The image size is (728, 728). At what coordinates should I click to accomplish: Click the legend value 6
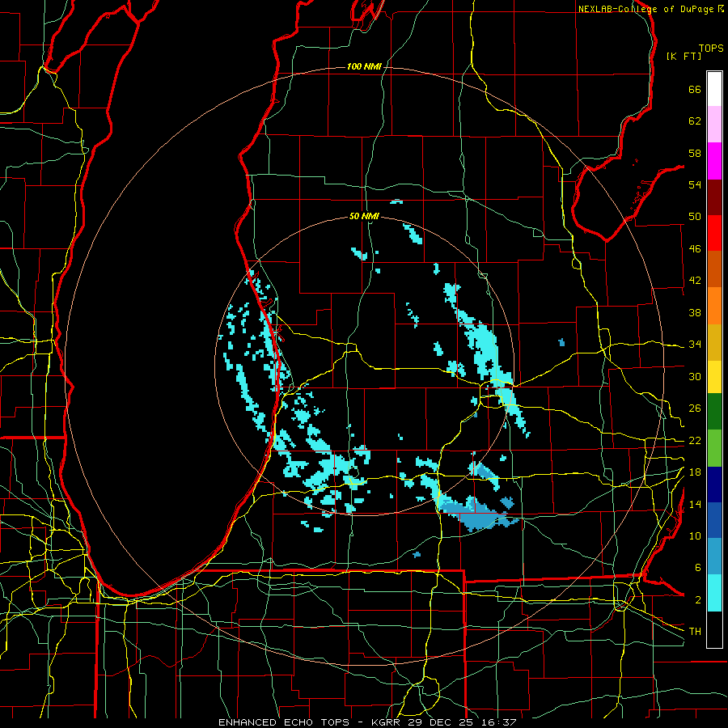coord(698,568)
